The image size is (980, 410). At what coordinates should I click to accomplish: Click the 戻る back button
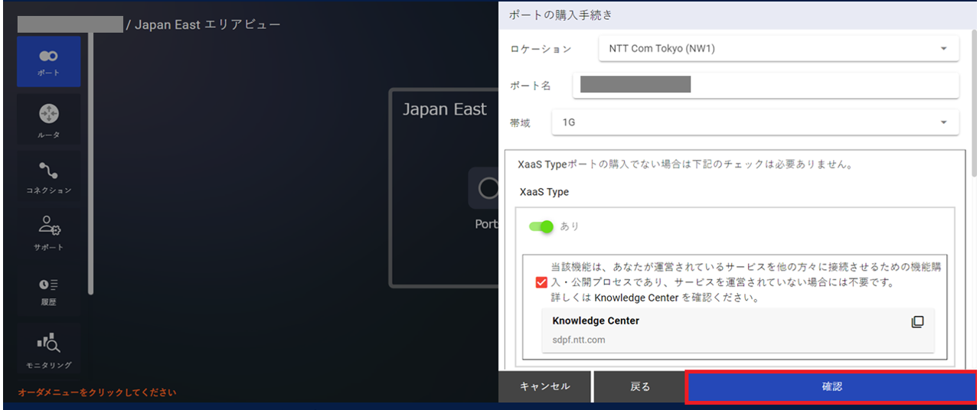(639, 387)
